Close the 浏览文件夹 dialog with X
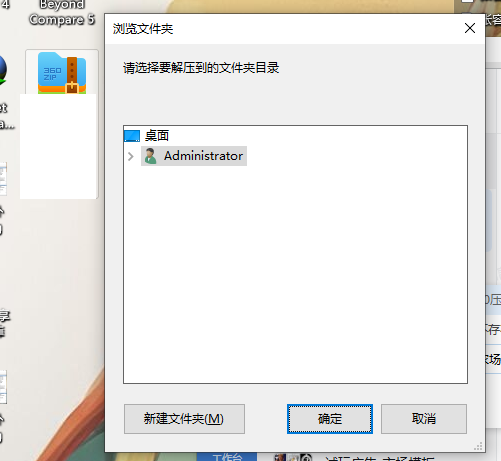Image resolution: width=501 pixels, height=461 pixels. point(470,28)
